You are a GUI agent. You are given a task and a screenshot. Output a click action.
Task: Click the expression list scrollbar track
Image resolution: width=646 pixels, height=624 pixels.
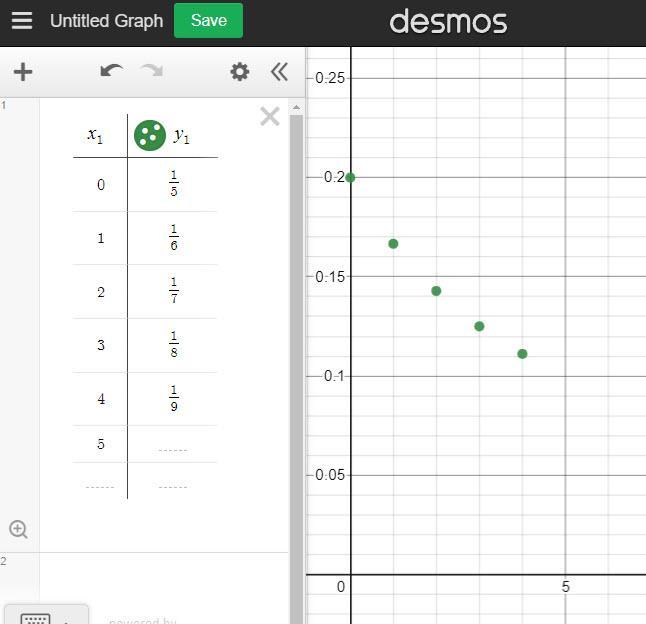pos(296,367)
